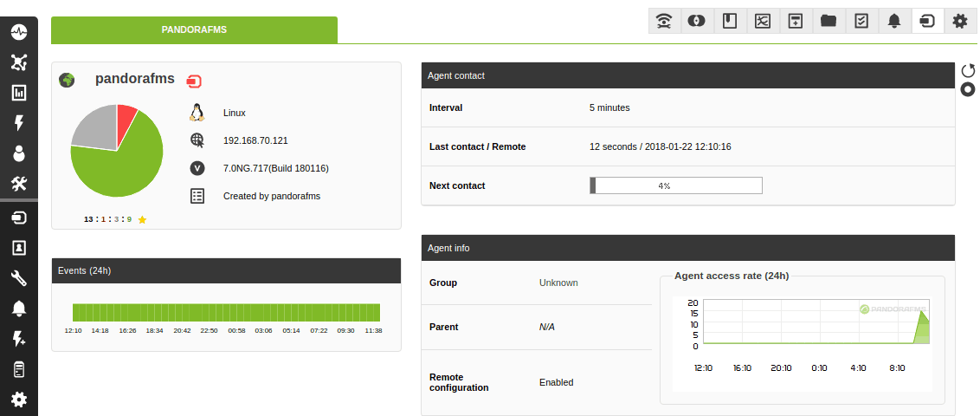980x416 pixels.
Task: Click the module status pie chart
Action: tap(117, 151)
